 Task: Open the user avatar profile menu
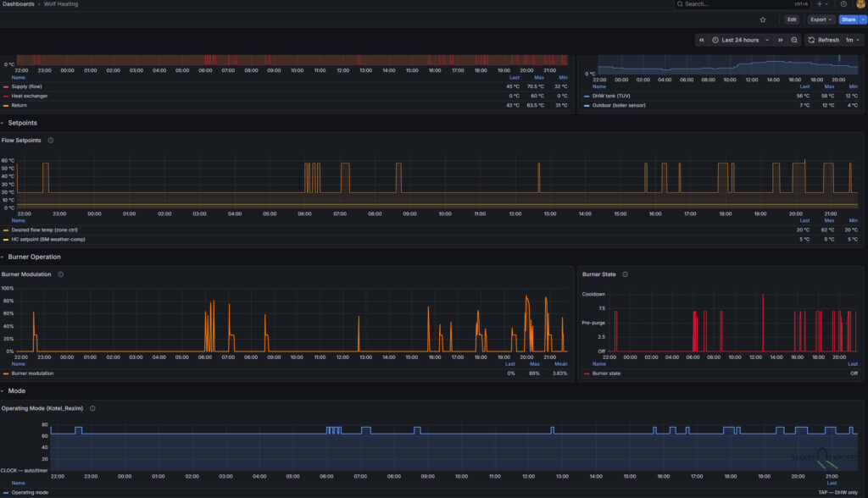coord(860,4)
